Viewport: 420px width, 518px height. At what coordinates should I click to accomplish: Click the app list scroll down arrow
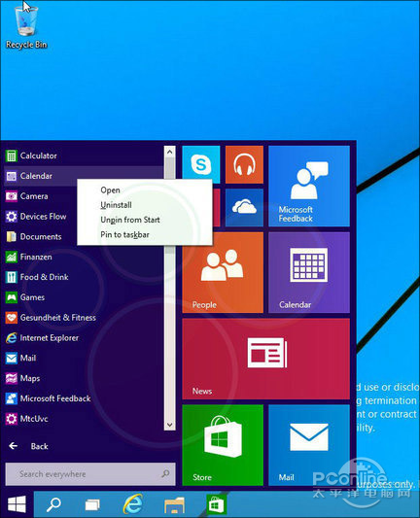click(x=169, y=425)
